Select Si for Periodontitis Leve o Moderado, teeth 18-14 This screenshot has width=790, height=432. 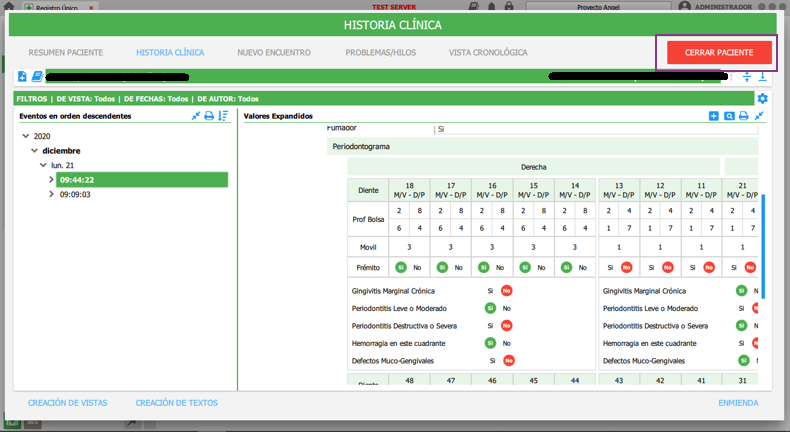pos(490,308)
